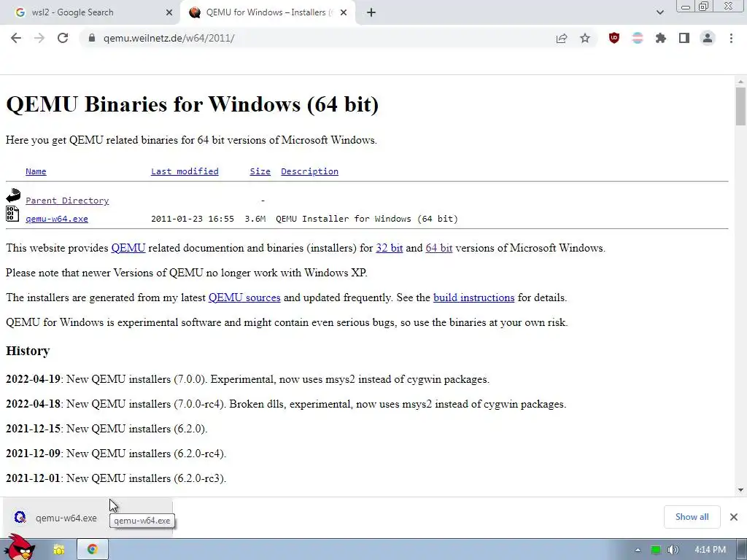This screenshot has height=560, width=747.
Task: Open the uBlock Origin extension
Action: pos(614,38)
